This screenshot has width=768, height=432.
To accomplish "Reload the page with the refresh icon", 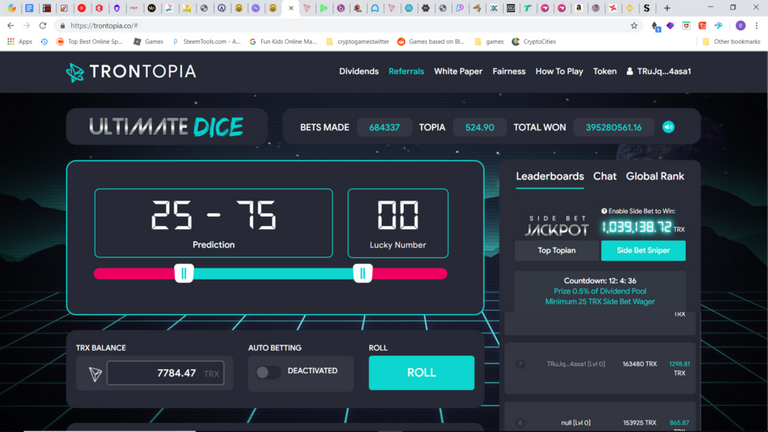I will pos(43,25).
